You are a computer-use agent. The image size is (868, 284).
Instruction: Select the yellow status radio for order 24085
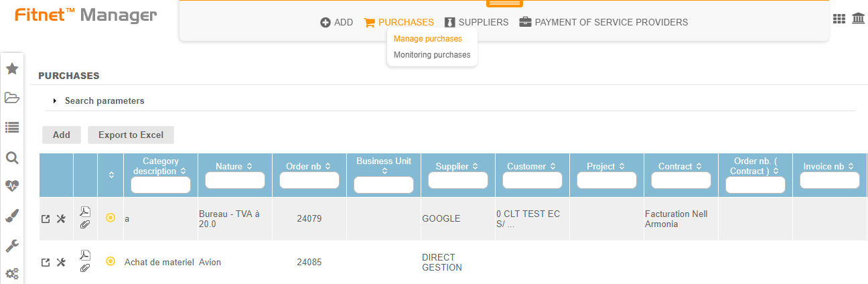coord(111,261)
